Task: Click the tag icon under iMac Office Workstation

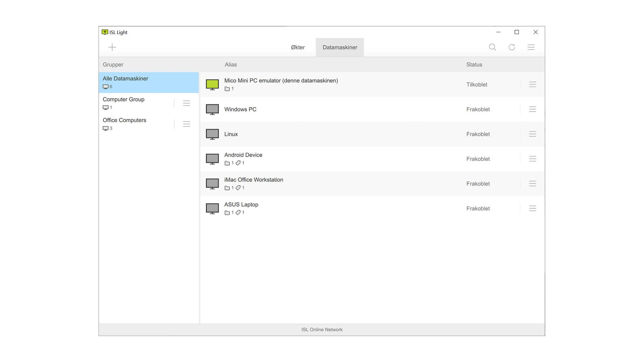Action: [238, 188]
